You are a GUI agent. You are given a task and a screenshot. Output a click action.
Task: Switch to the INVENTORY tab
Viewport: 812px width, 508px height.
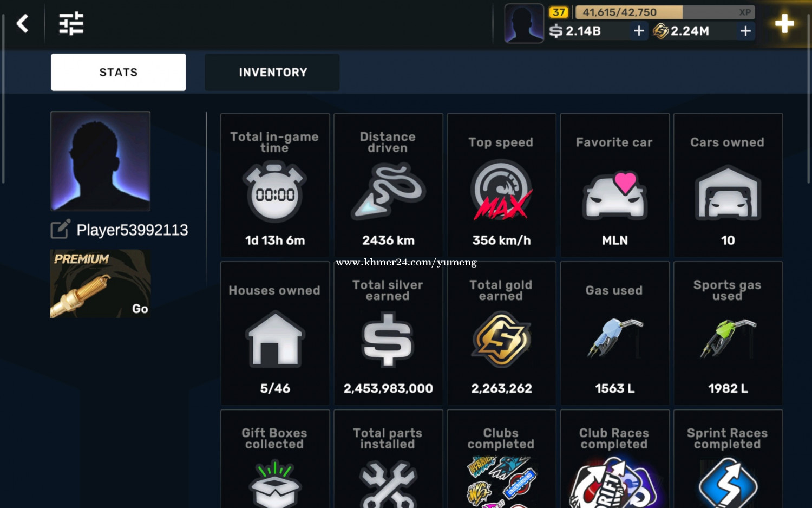click(272, 72)
